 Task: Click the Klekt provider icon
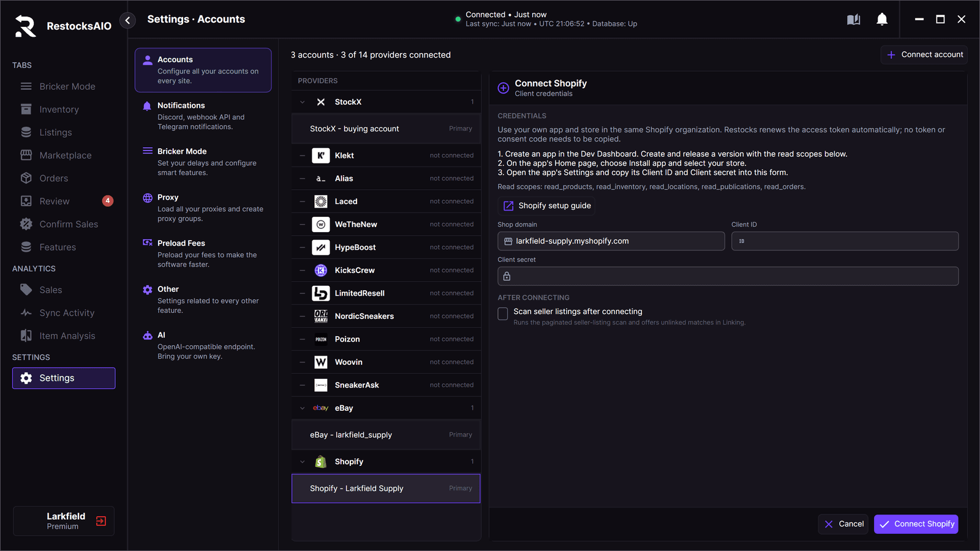321,156
